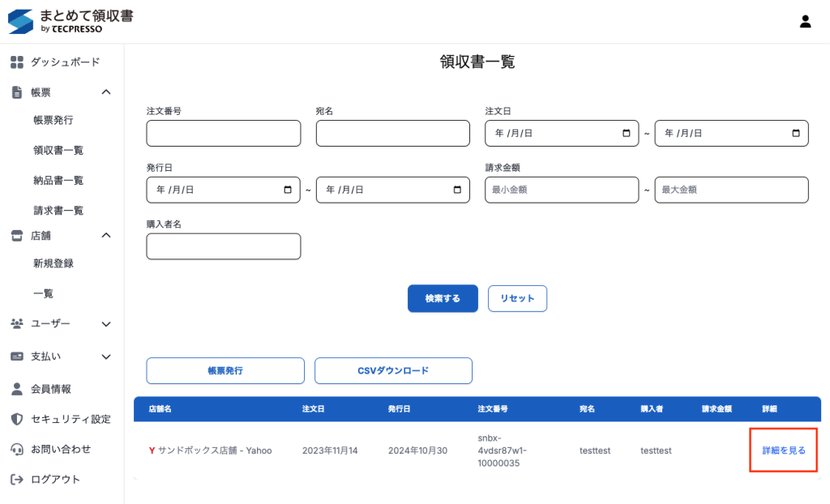Screen dimensions: 830x504
Task: Click the 会員情報 person icon
Action: click(17, 389)
